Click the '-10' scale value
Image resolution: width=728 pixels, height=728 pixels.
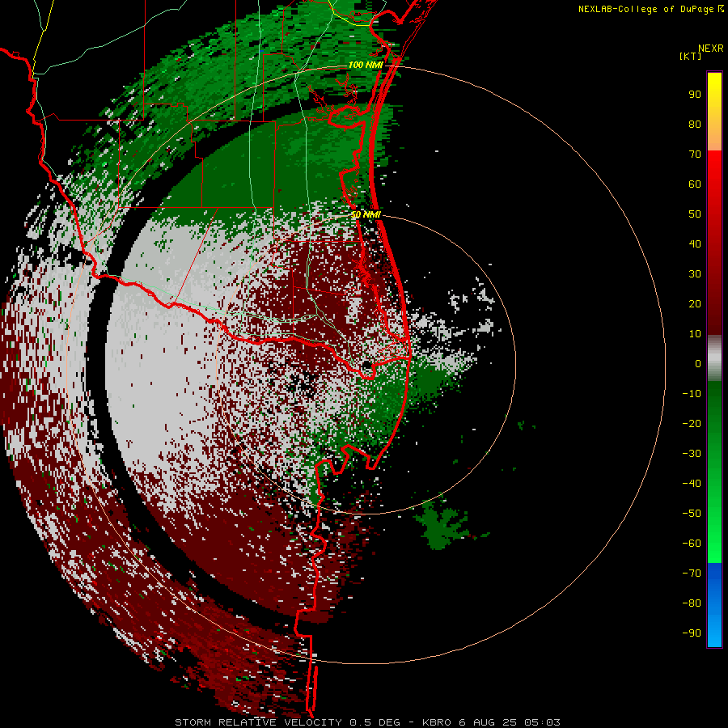pyautogui.click(x=692, y=394)
